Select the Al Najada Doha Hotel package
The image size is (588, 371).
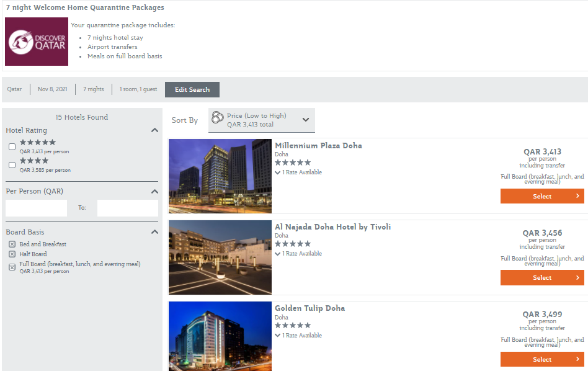(x=542, y=277)
